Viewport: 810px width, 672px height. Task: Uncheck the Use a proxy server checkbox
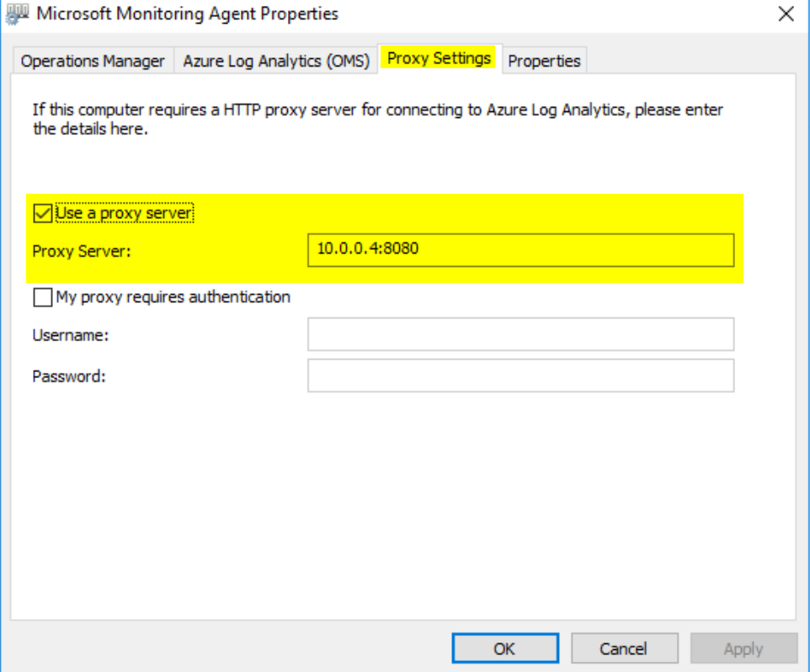click(x=42, y=213)
